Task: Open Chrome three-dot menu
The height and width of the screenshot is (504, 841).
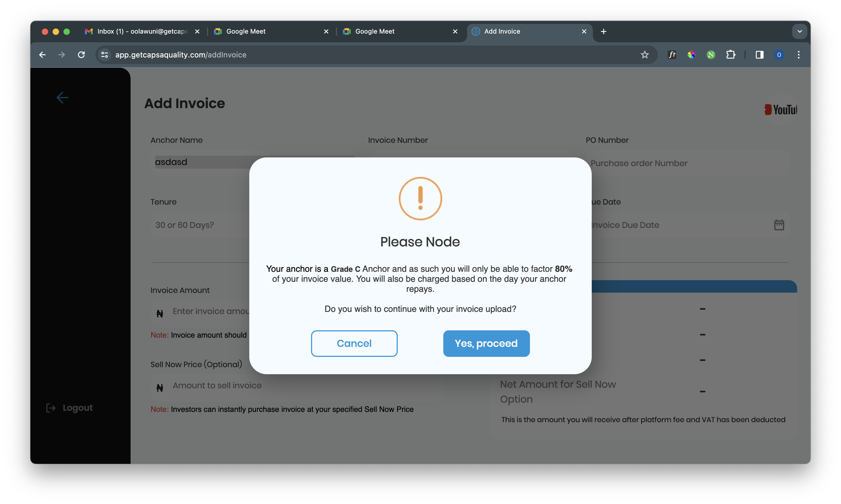Action: (x=798, y=55)
